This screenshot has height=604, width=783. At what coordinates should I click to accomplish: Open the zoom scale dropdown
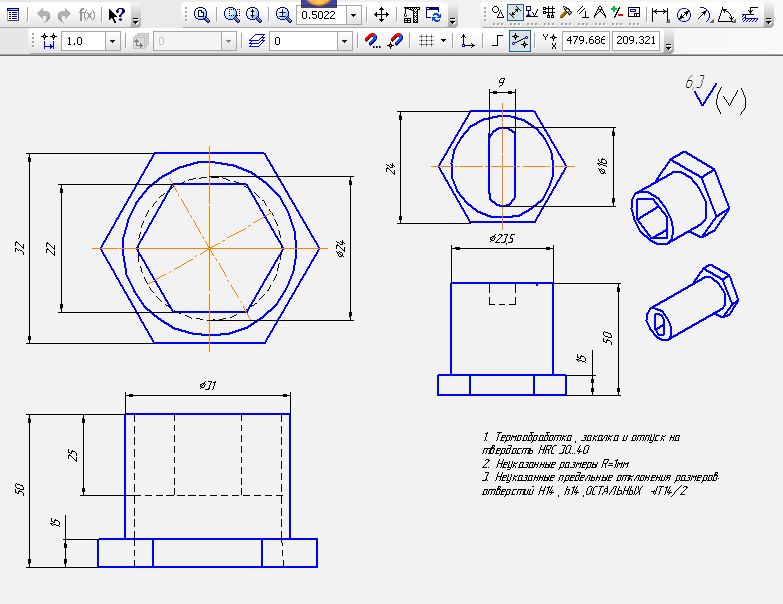354,15
